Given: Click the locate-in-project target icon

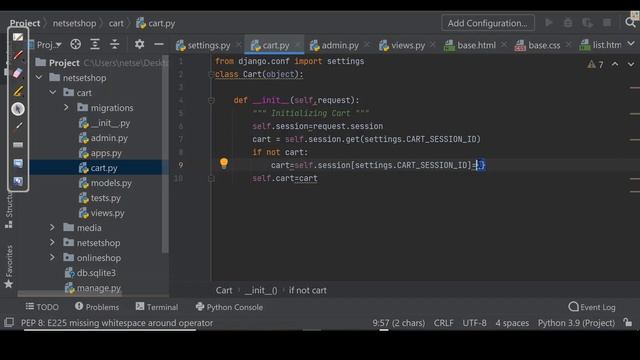Looking at the screenshot, I should (76, 44).
